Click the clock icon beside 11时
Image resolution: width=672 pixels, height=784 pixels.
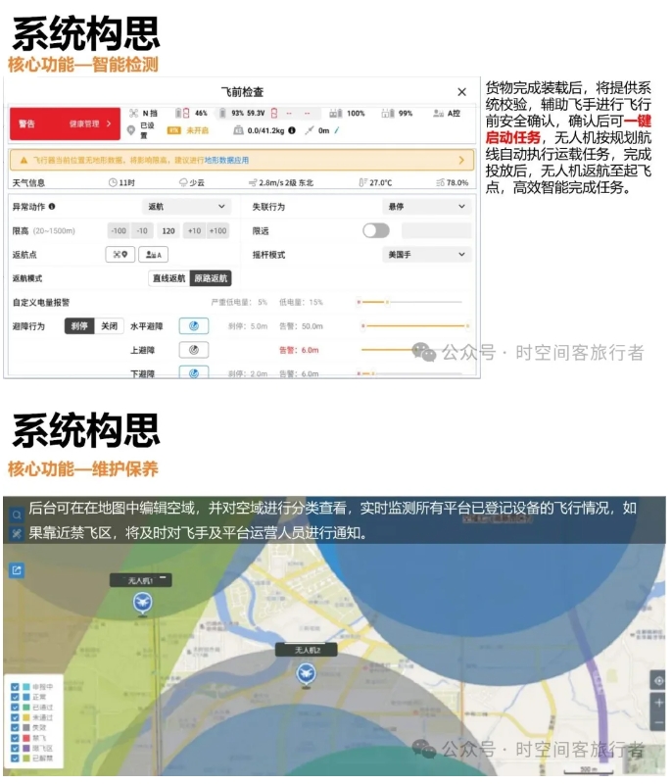point(113,182)
